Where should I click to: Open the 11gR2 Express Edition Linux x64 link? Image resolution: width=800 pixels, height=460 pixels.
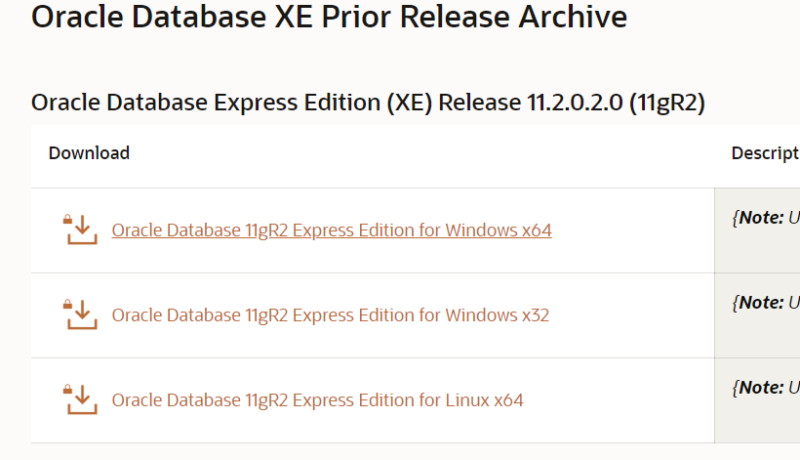point(317,401)
